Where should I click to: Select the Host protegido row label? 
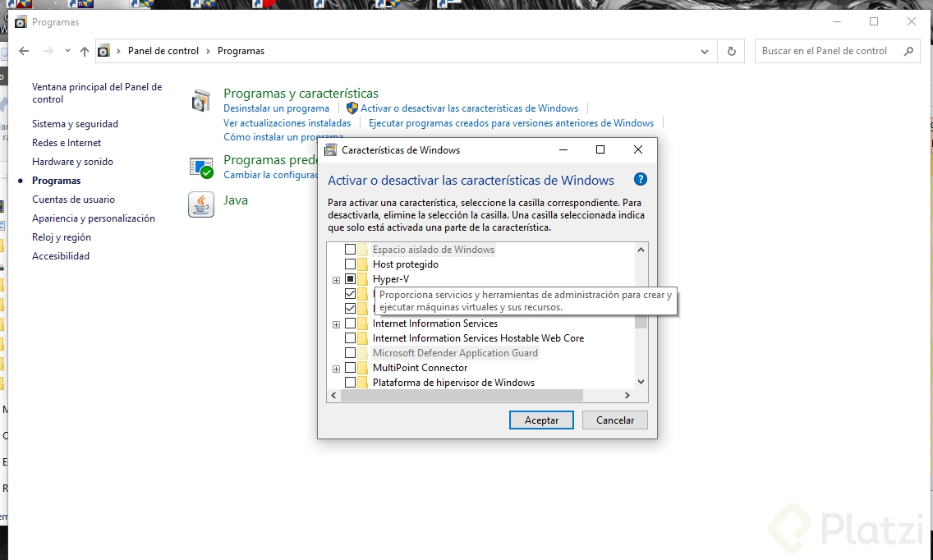(x=405, y=264)
